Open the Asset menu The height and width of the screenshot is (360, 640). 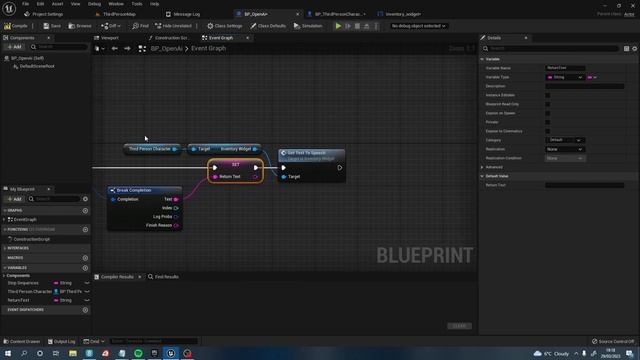57,4
